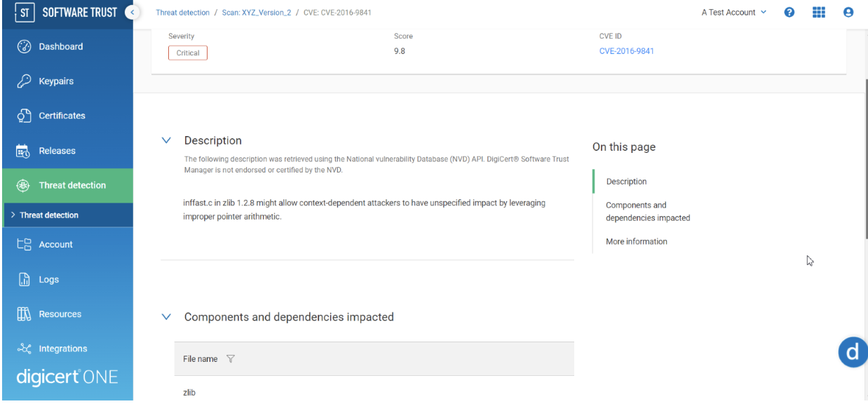The width and height of the screenshot is (868, 411).
Task: Collapse the Description section chevron
Action: pos(166,141)
